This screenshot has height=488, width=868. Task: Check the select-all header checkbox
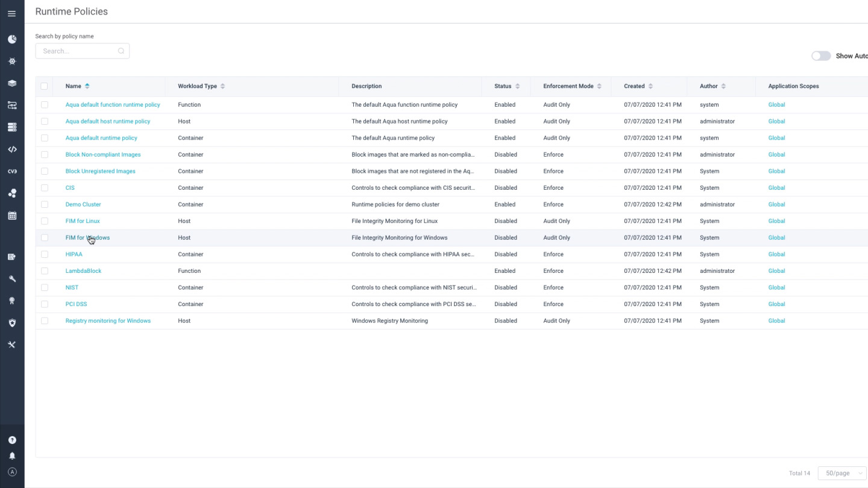[x=44, y=86]
